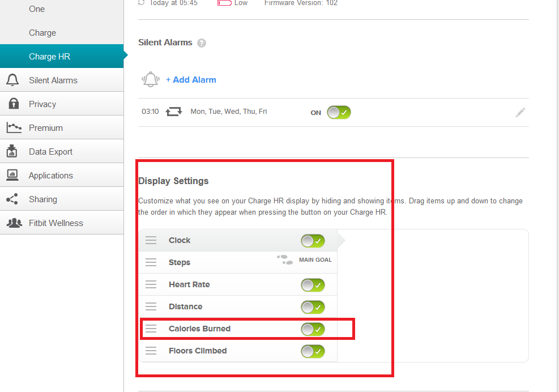Click the Privacy padlock icon
The image size is (559, 392).
pyautogui.click(x=14, y=104)
